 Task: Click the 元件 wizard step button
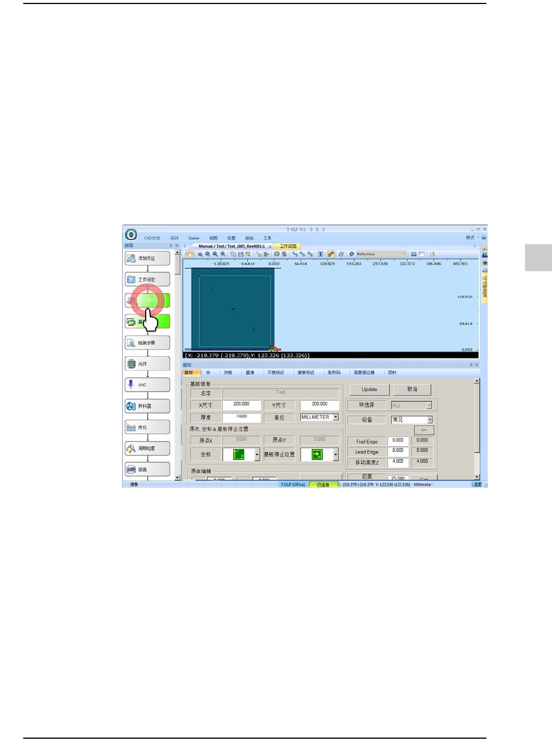[x=148, y=364]
